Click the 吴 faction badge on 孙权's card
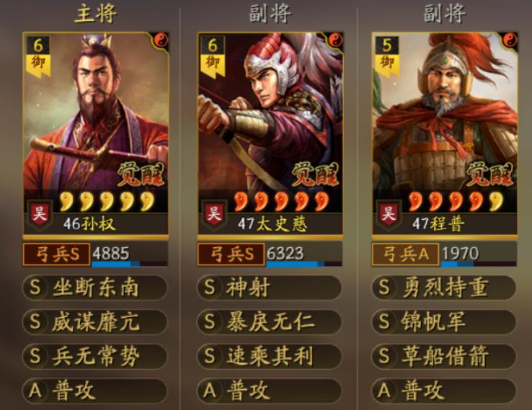Image resolution: width=532 pixels, height=410 pixels. (x=40, y=214)
